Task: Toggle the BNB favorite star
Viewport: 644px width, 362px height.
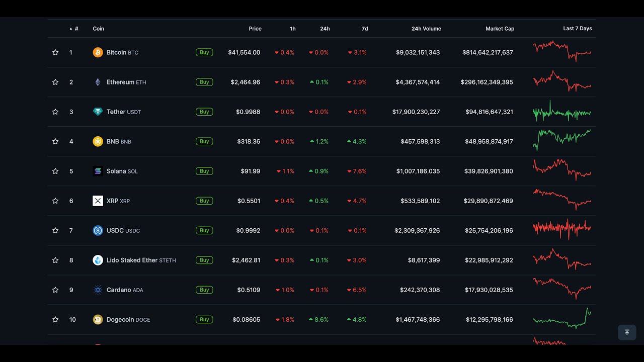Action: point(55,141)
